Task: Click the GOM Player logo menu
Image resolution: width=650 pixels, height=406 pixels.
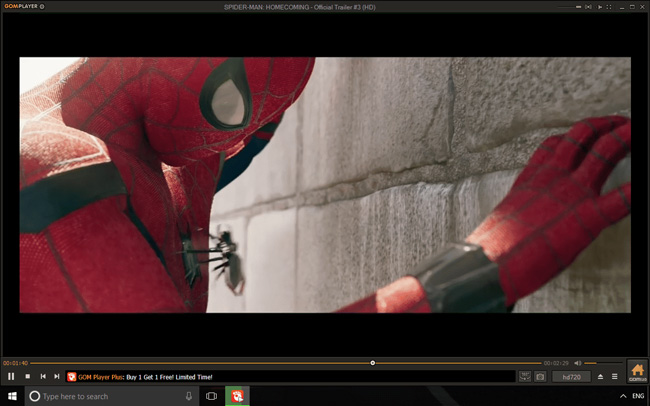Action: coord(21,6)
